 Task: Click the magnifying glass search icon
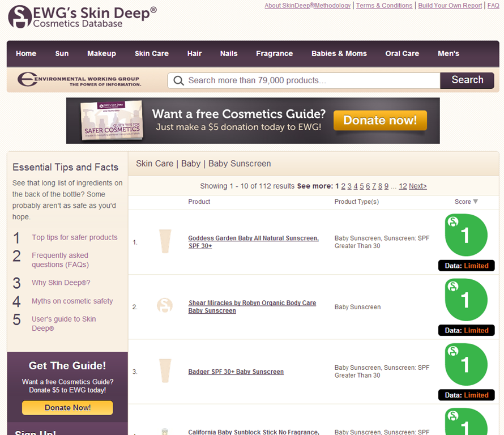[x=178, y=80]
